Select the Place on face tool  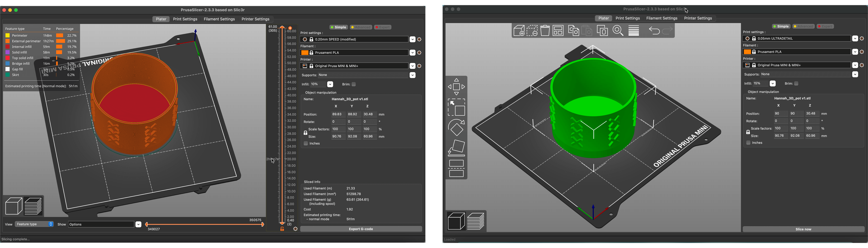point(456,148)
